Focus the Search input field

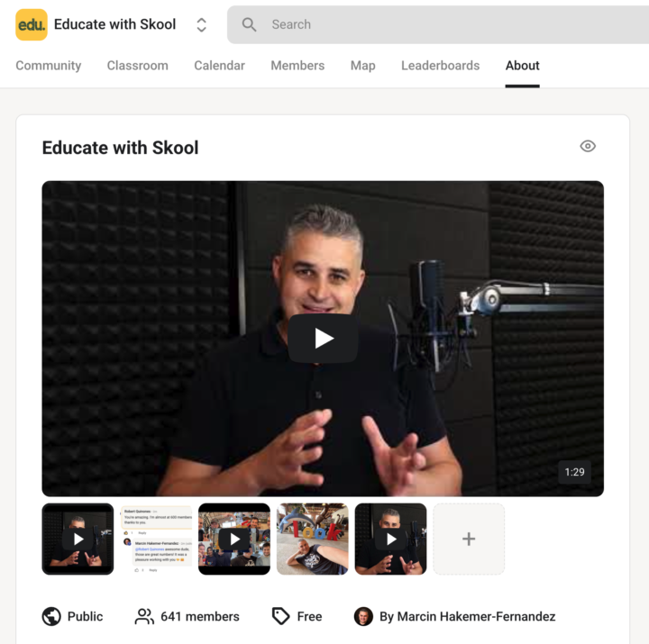click(438, 24)
